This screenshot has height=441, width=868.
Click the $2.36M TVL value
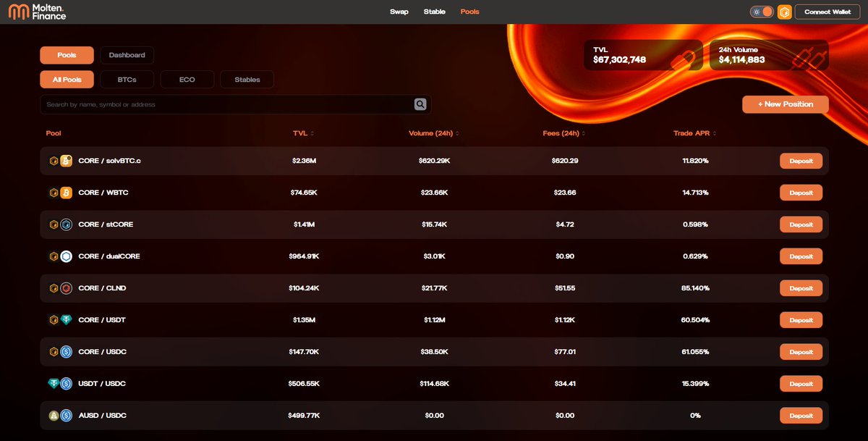(x=304, y=161)
